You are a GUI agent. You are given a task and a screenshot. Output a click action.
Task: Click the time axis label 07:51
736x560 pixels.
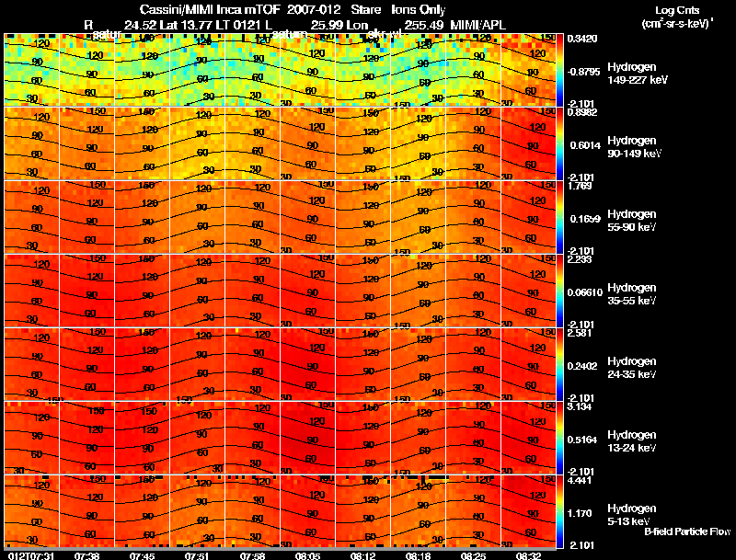197,555
